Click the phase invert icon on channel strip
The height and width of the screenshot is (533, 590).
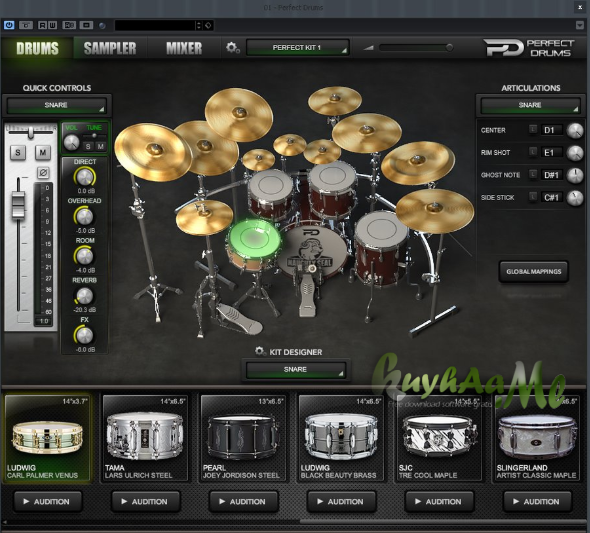43,173
